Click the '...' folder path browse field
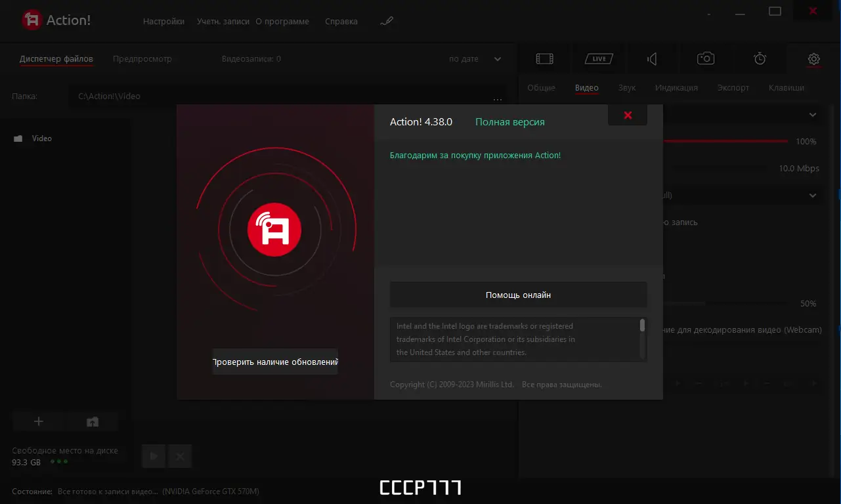Image resolution: width=841 pixels, height=504 pixels. point(498,98)
